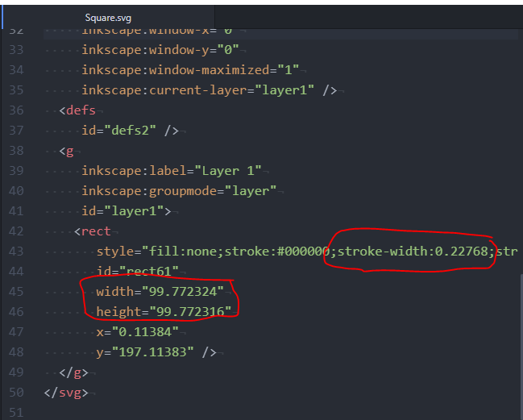Viewport: 523px width, 420px height.
Task: Place cursor in y value 197.11383
Action: pyautogui.click(x=160, y=352)
